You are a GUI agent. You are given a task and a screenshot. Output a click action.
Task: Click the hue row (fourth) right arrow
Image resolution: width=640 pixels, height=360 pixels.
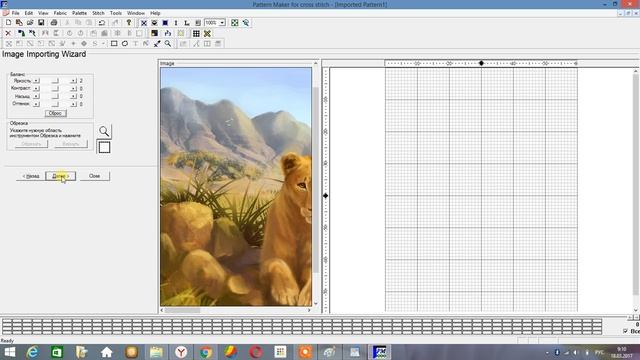[x=73, y=104]
